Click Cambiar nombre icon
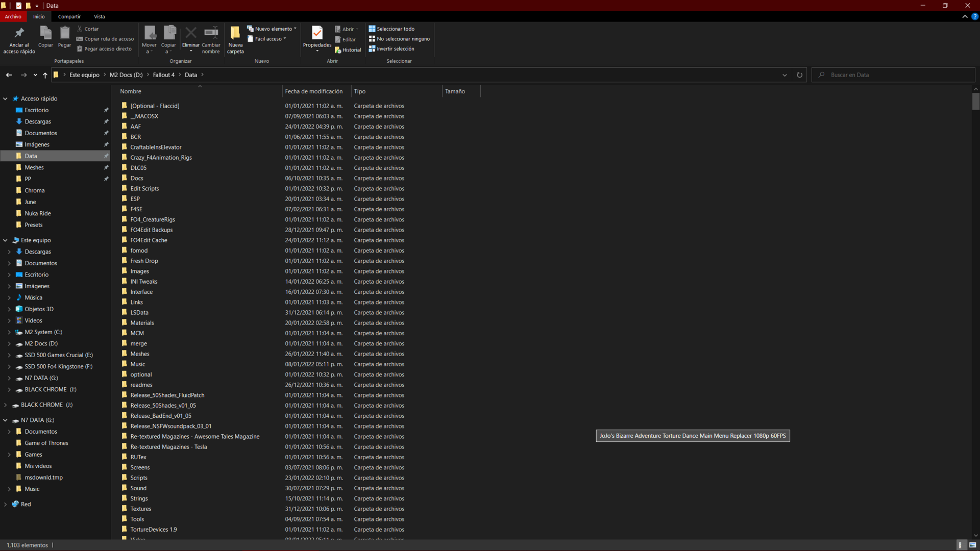Image resolution: width=980 pixels, height=551 pixels. tap(211, 33)
